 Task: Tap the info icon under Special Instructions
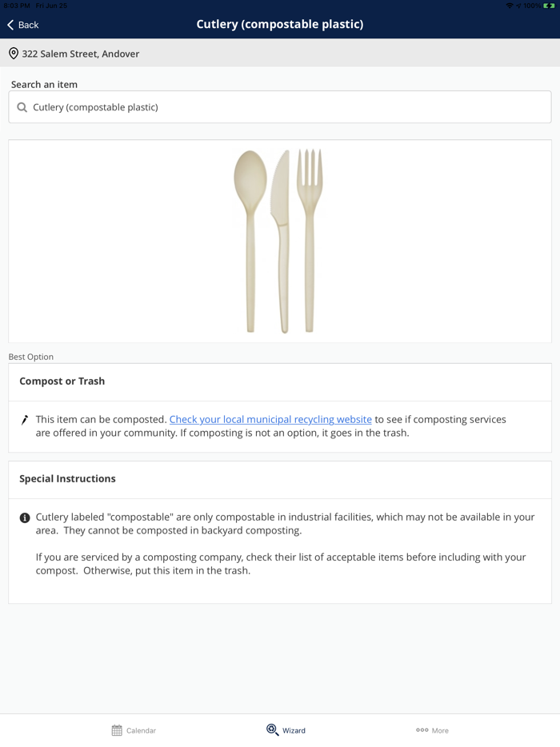tap(25, 517)
